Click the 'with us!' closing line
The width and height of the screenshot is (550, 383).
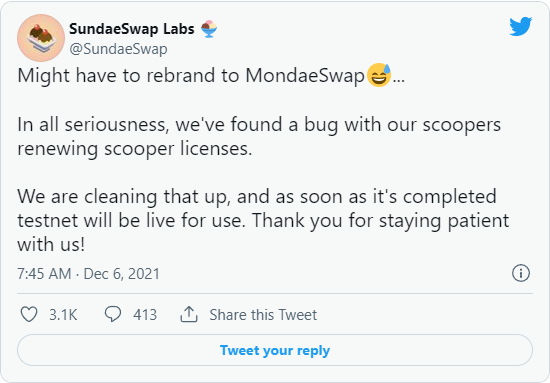point(51,244)
